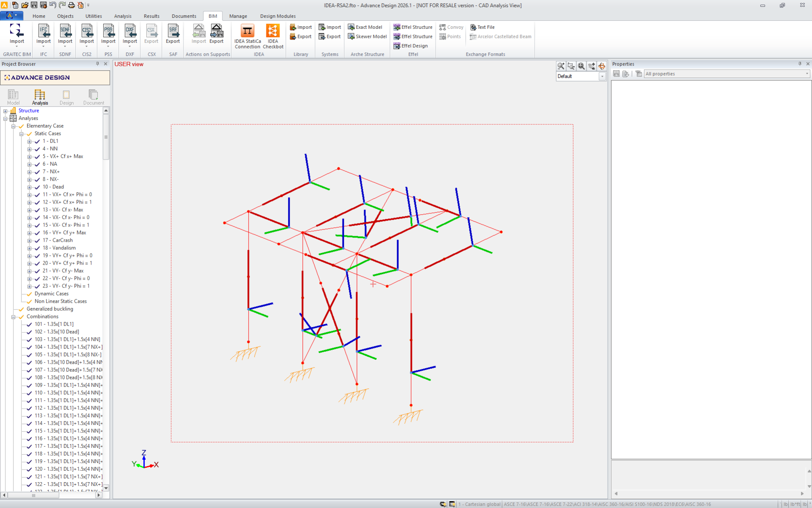812x508 pixels.
Task: Switch to the Design Modules tab
Action: coord(277,16)
